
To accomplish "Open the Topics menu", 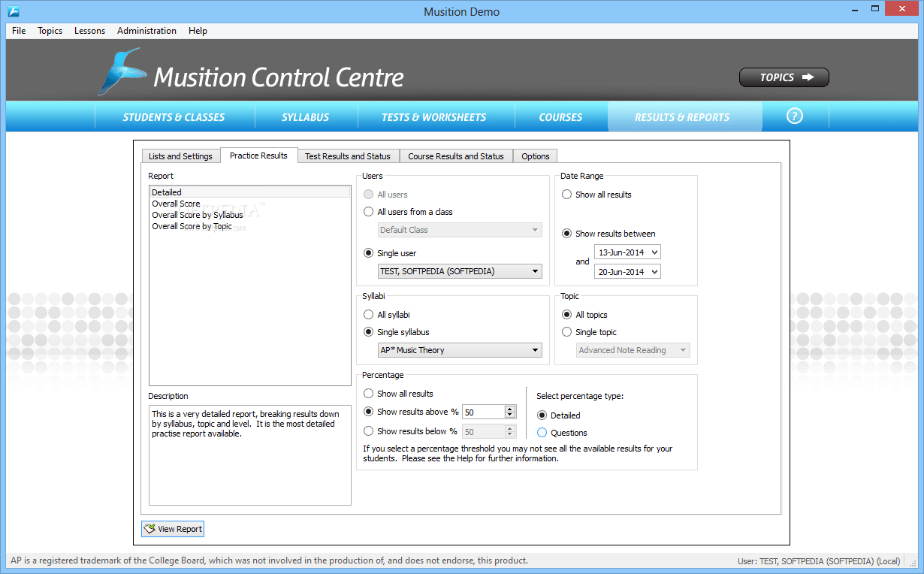I will click(50, 31).
